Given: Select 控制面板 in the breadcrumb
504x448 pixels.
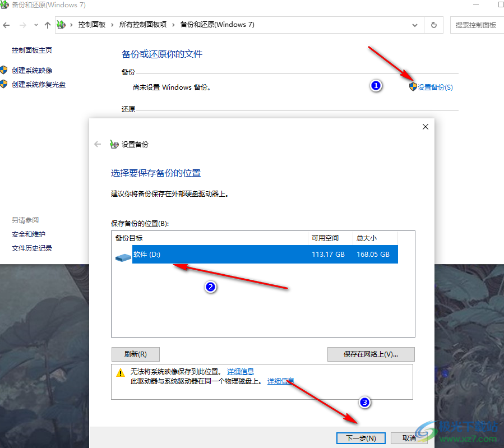Looking at the screenshot, I should click(x=92, y=25).
